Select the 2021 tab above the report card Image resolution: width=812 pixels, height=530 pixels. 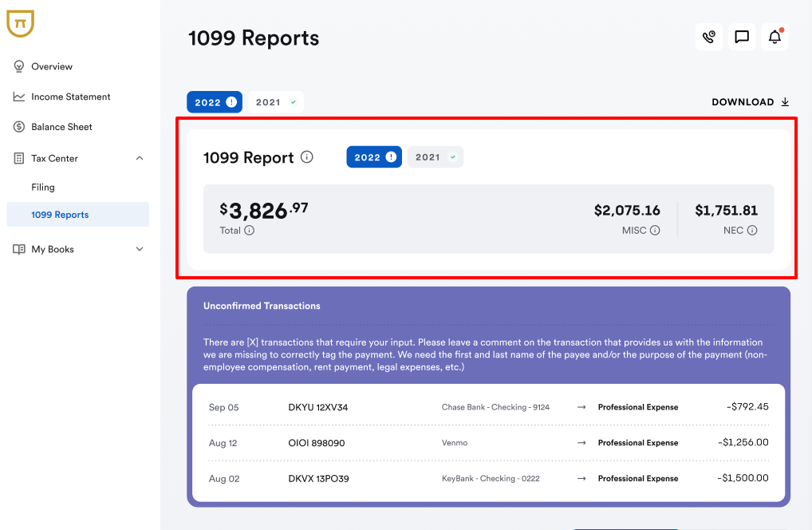click(x=275, y=102)
